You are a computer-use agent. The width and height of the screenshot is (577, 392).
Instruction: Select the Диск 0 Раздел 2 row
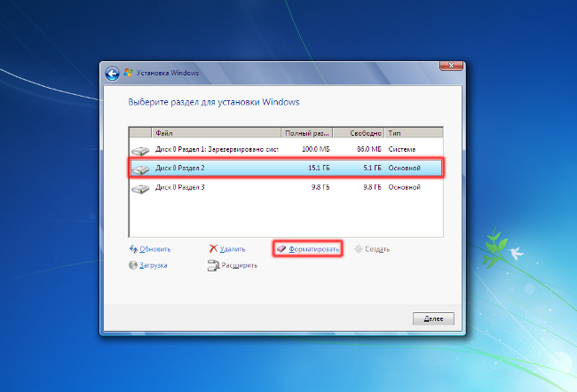click(x=286, y=168)
